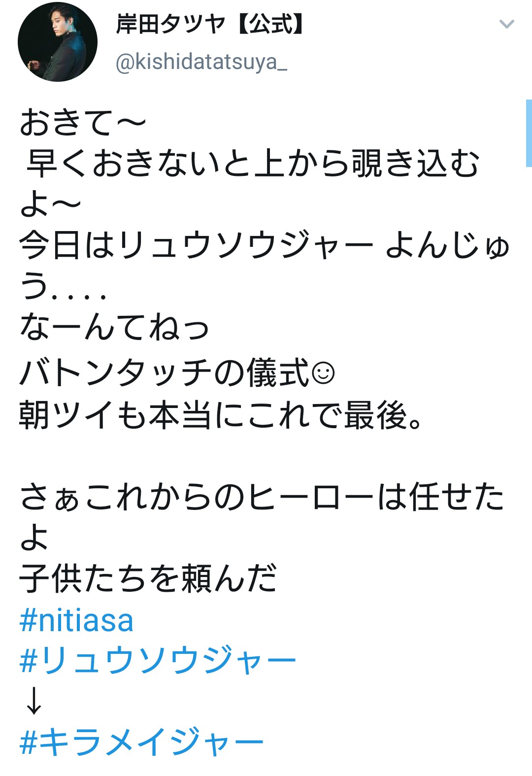Image resolution: width=532 pixels, height=776 pixels.
Task: Tap the line 早くおきないと上から覗き込む
Action: click(252, 164)
